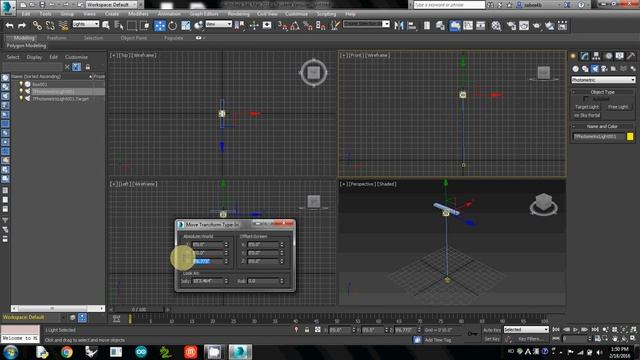Select the Cameras category in Create panel
640x360 pixels.
(x=604, y=69)
